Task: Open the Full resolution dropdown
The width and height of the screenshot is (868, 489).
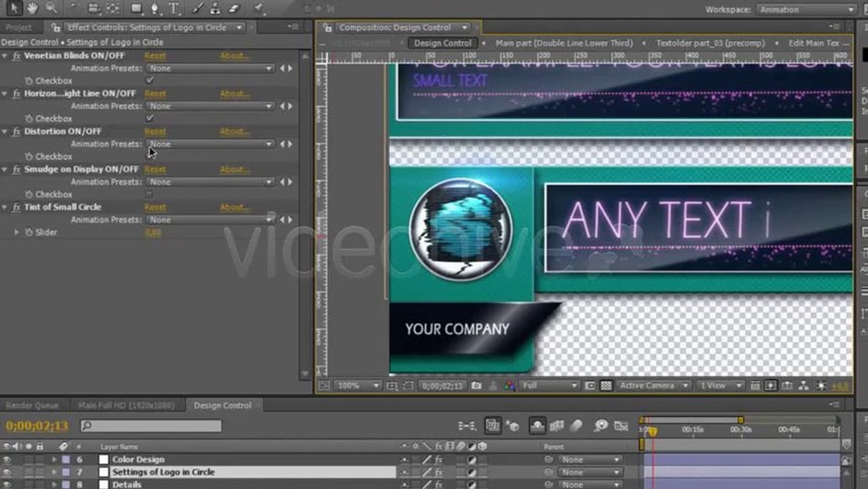Action: pyautogui.click(x=550, y=385)
